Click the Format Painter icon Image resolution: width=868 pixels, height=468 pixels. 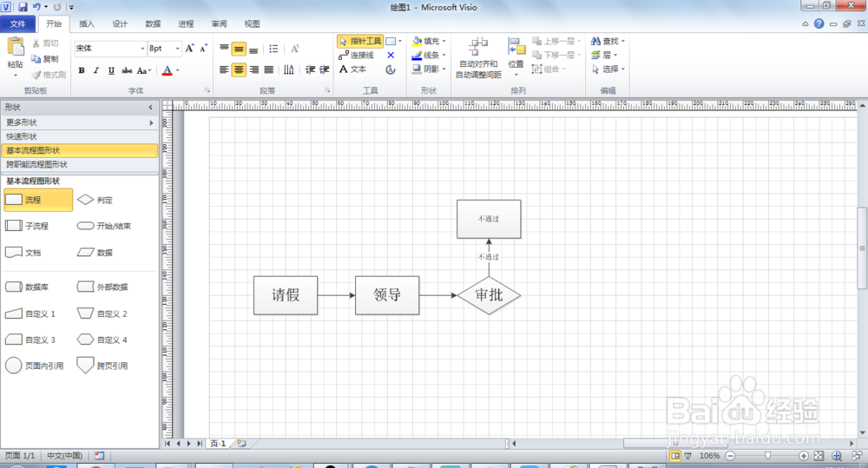36,74
